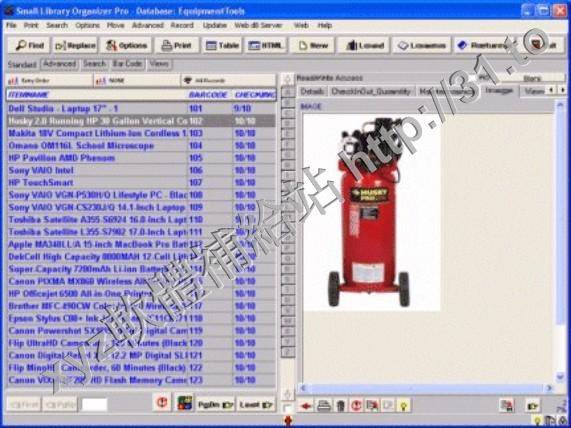Select the Husky 30 Gallon Vertical Compressor row
The width and height of the screenshot is (571, 428).
(141, 121)
